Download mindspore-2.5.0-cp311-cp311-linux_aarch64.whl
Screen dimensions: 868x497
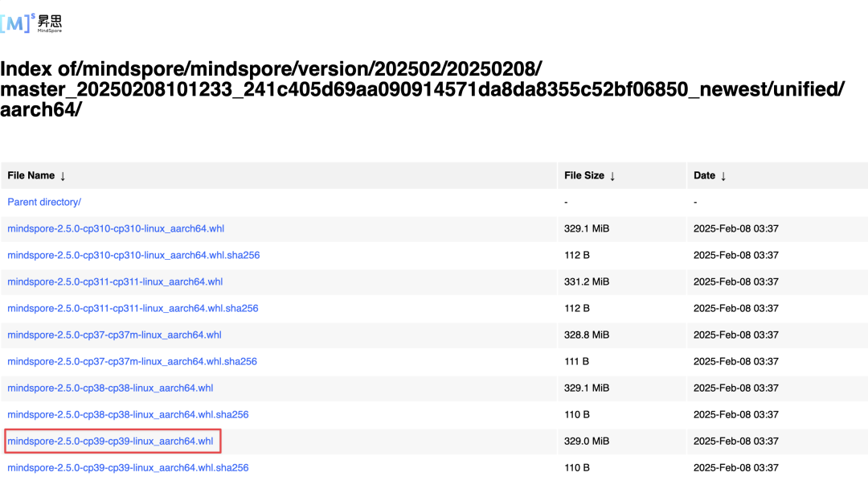tap(115, 282)
